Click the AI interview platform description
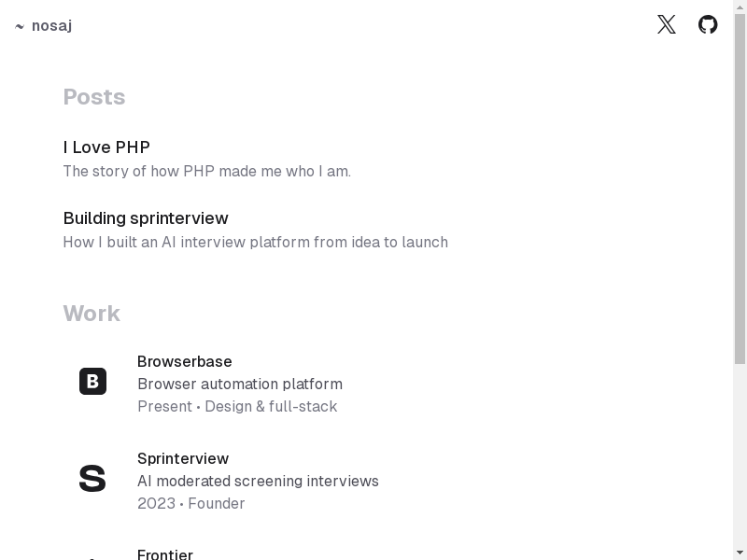 (255, 243)
